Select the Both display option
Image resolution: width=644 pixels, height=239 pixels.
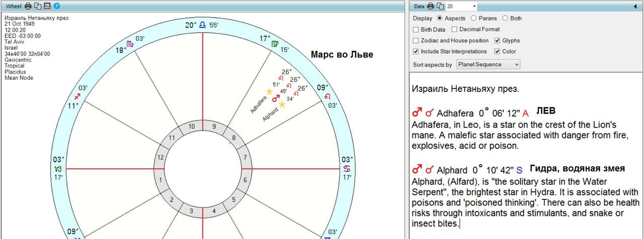505,18
